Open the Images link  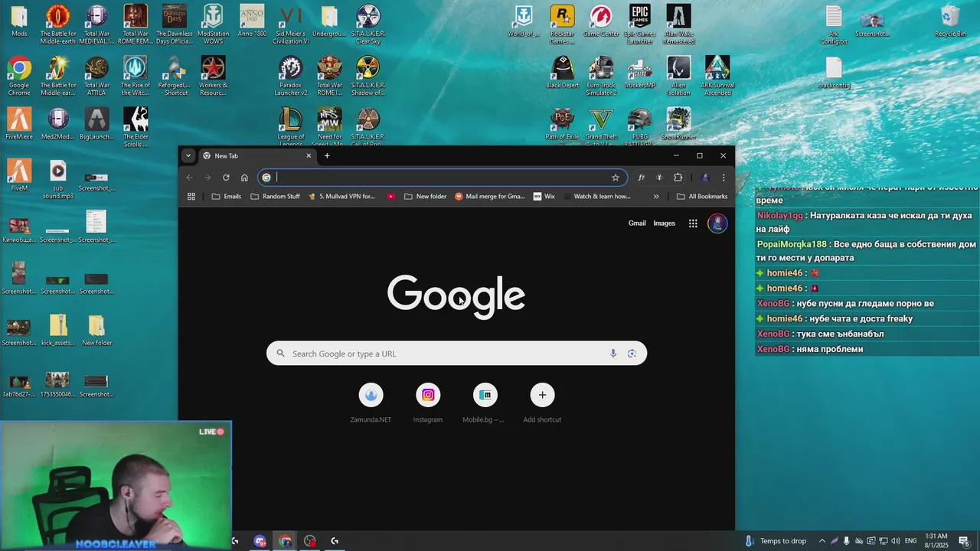664,223
